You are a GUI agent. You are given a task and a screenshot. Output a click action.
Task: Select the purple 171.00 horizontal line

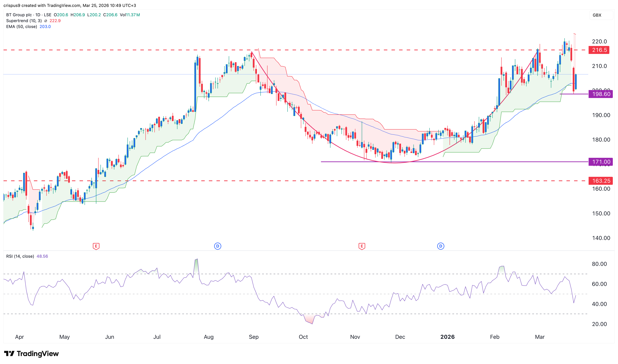(x=442, y=162)
